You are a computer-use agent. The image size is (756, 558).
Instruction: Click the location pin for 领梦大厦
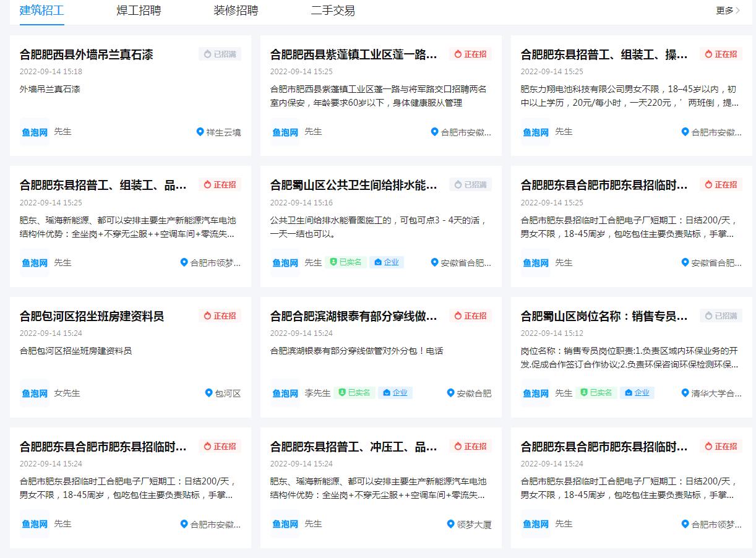pos(450,523)
